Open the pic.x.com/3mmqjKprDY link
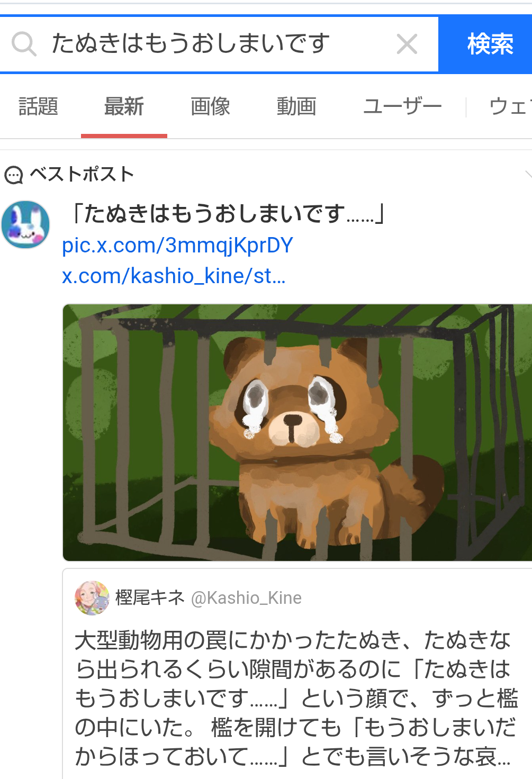This screenshot has width=532, height=779. (x=177, y=246)
